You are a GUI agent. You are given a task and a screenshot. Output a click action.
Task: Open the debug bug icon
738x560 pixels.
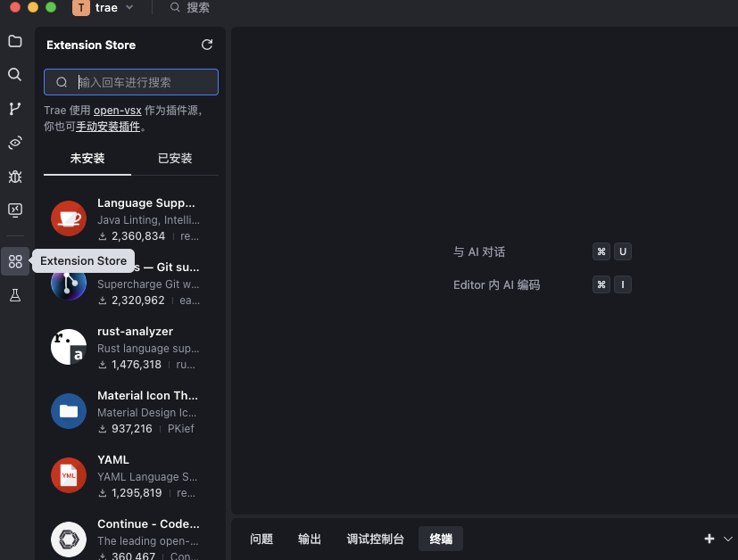pyautogui.click(x=15, y=177)
